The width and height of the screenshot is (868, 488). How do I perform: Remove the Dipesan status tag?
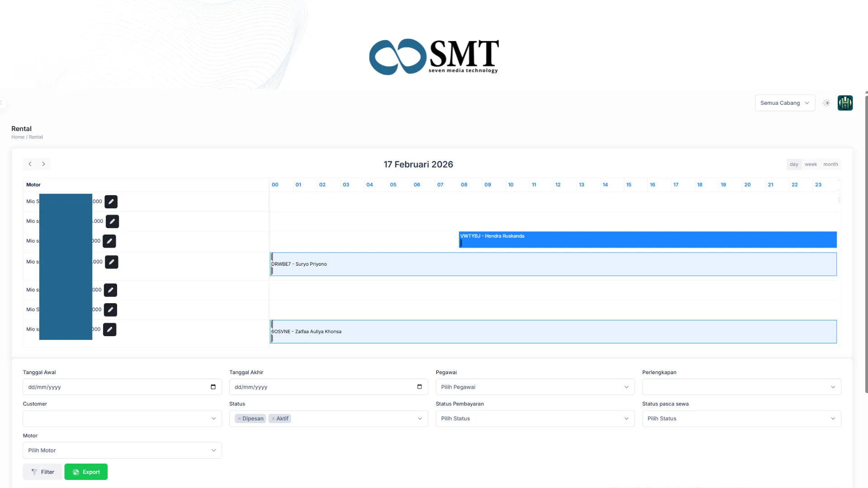[x=240, y=419]
